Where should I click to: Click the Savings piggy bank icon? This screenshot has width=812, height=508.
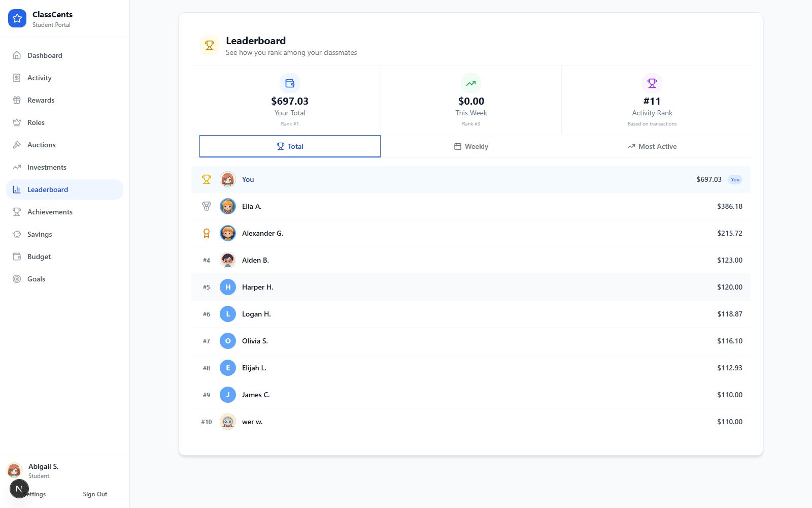(x=17, y=234)
